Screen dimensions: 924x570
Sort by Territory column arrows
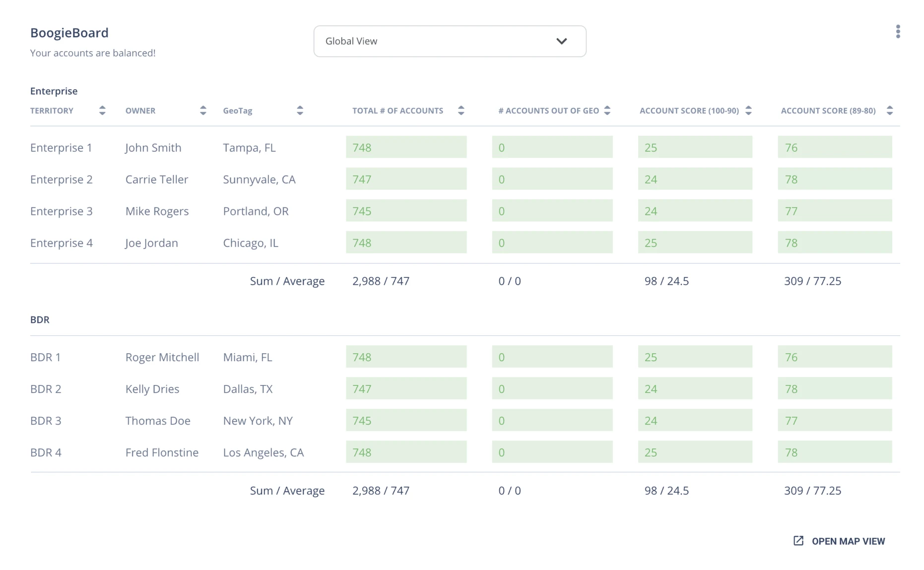(x=102, y=111)
